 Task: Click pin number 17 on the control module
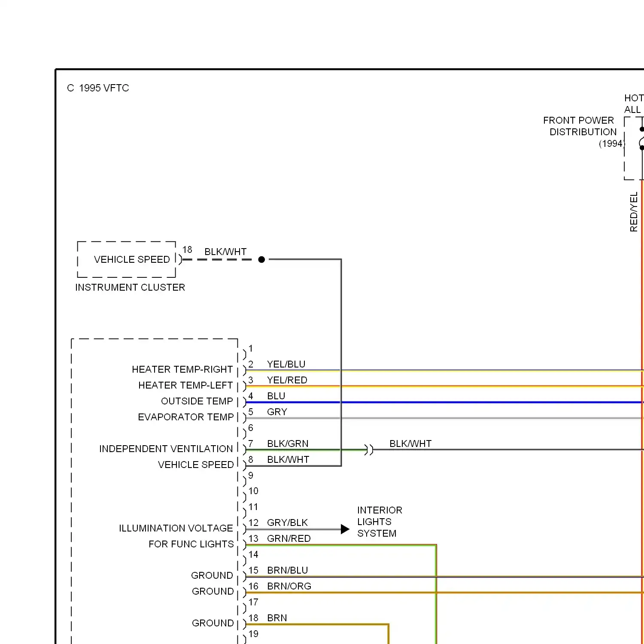pos(253,602)
